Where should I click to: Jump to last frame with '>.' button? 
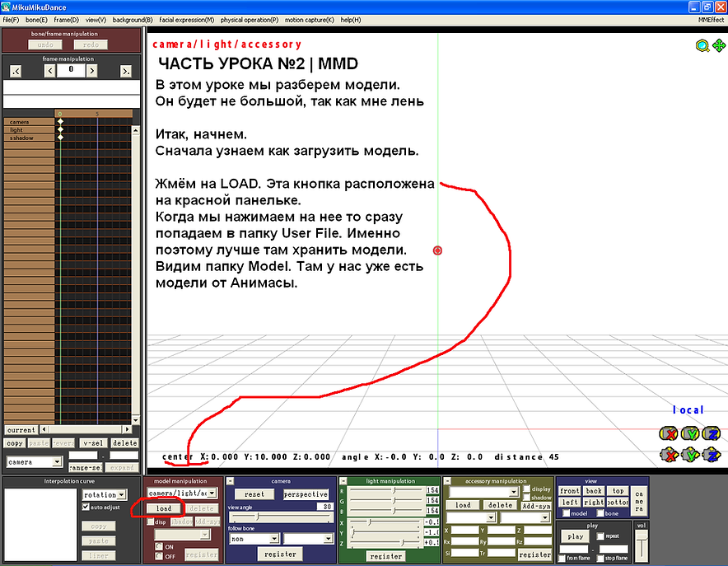pos(125,71)
